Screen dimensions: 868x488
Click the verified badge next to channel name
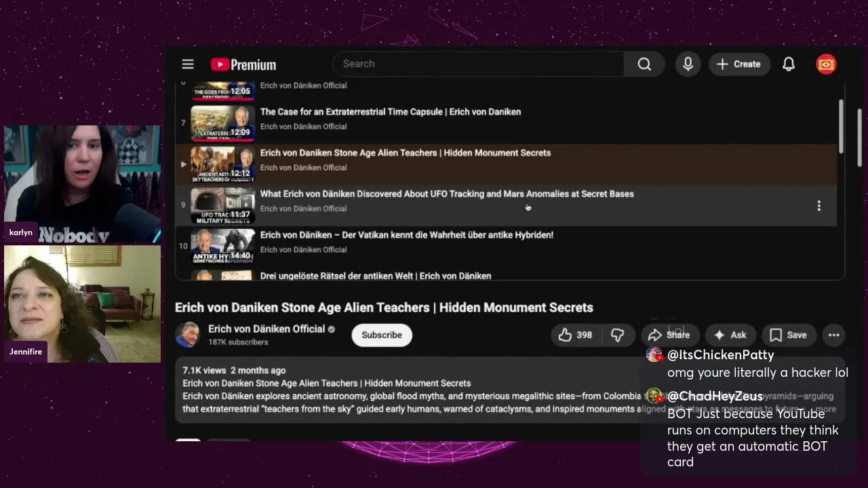point(332,329)
